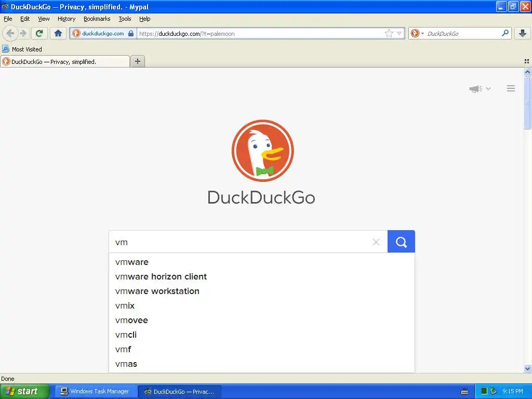Go to the home page via house icon
This screenshot has height=399, width=532.
click(58, 33)
